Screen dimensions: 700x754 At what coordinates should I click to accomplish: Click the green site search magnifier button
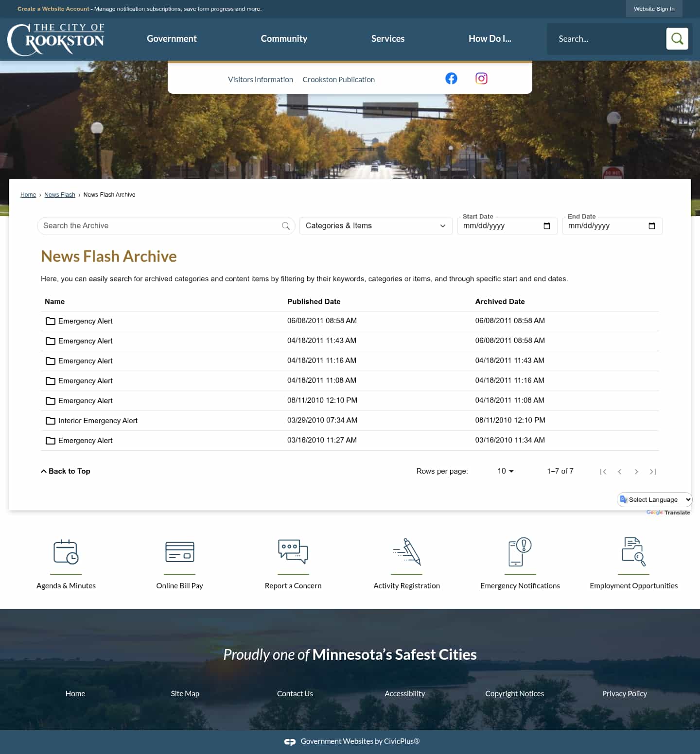point(677,38)
